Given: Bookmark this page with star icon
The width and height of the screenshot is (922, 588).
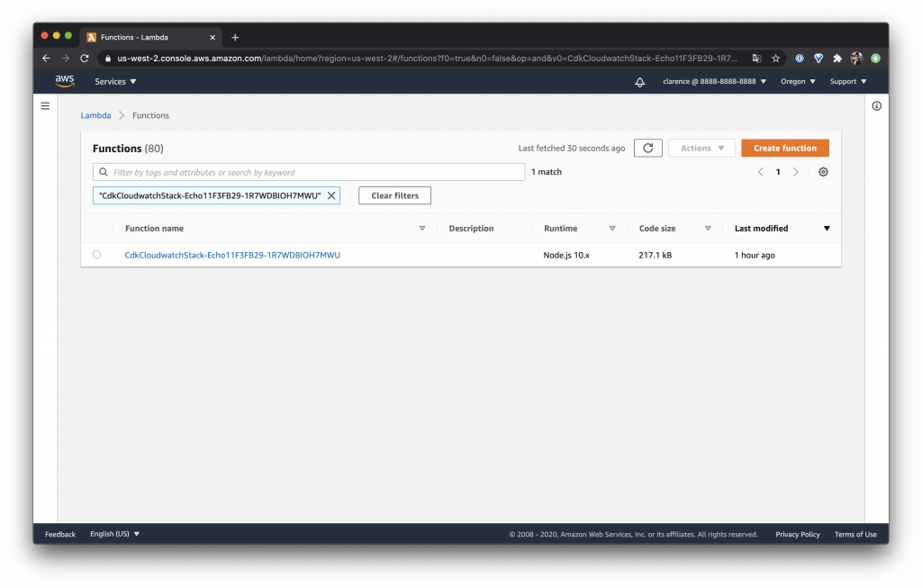Looking at the screenshot, I should [775, 59].
